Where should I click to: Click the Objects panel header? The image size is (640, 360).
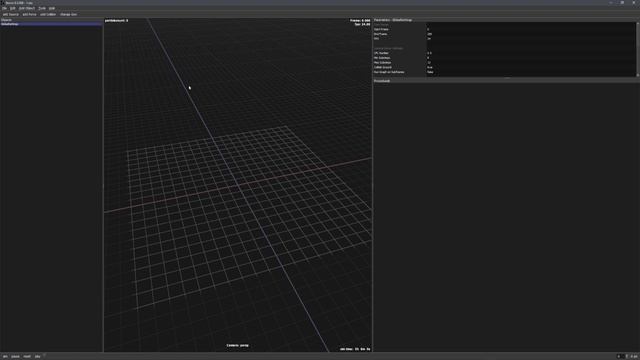(51, 20)
